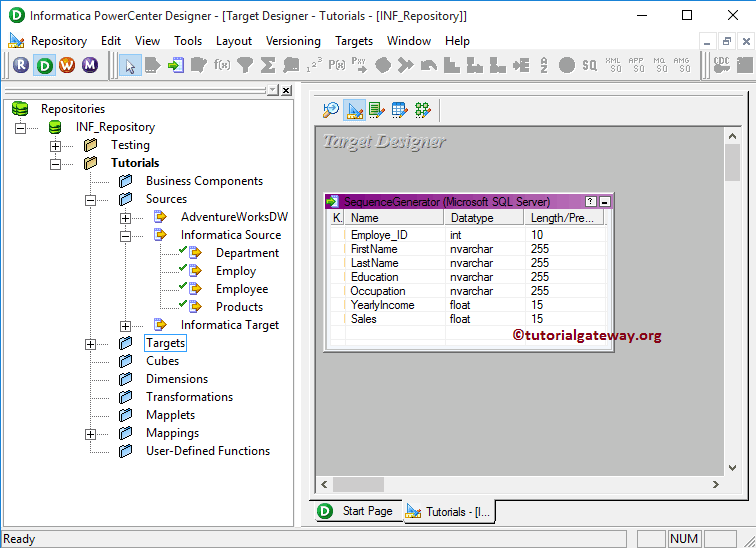
Task: Click the green Designer (D) toolbar icon
Action: click(44, 65)
